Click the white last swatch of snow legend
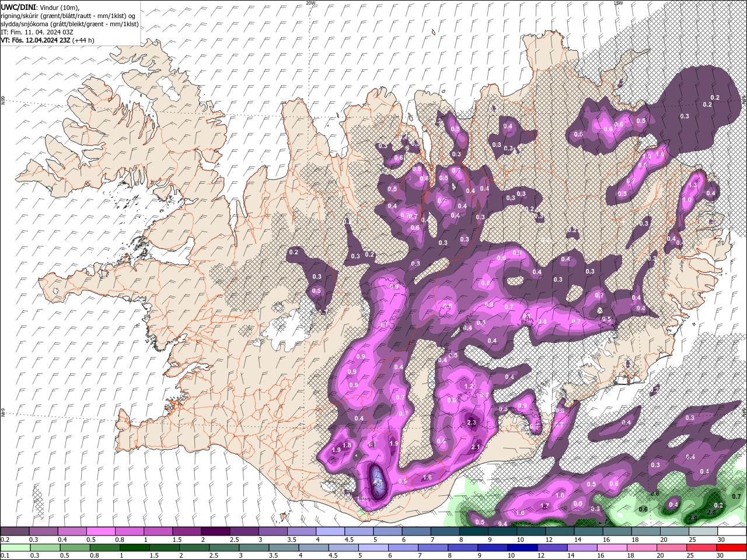The height and width of the screenshot is (560, 747). [731, 531]
